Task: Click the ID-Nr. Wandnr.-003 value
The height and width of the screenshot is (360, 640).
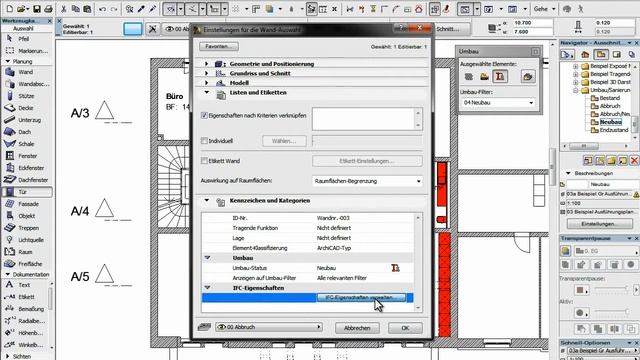Action: pos(333,218)
